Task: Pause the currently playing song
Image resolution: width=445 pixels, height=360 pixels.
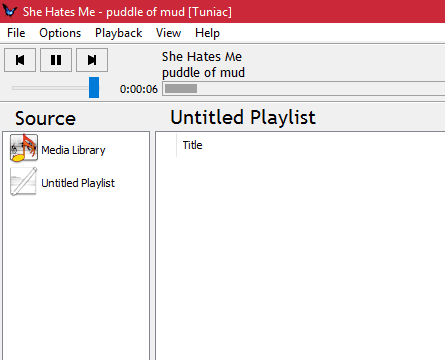Action: click(56, 60)
